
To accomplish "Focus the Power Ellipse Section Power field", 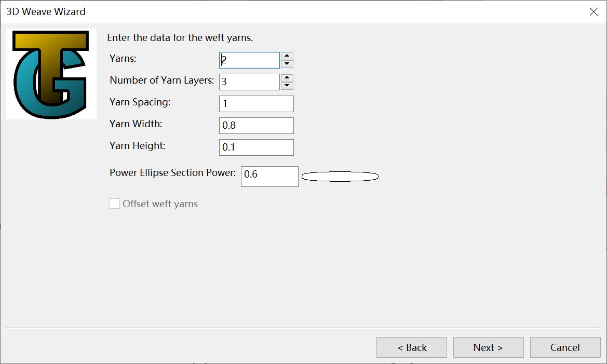I will tap(269, 176).
